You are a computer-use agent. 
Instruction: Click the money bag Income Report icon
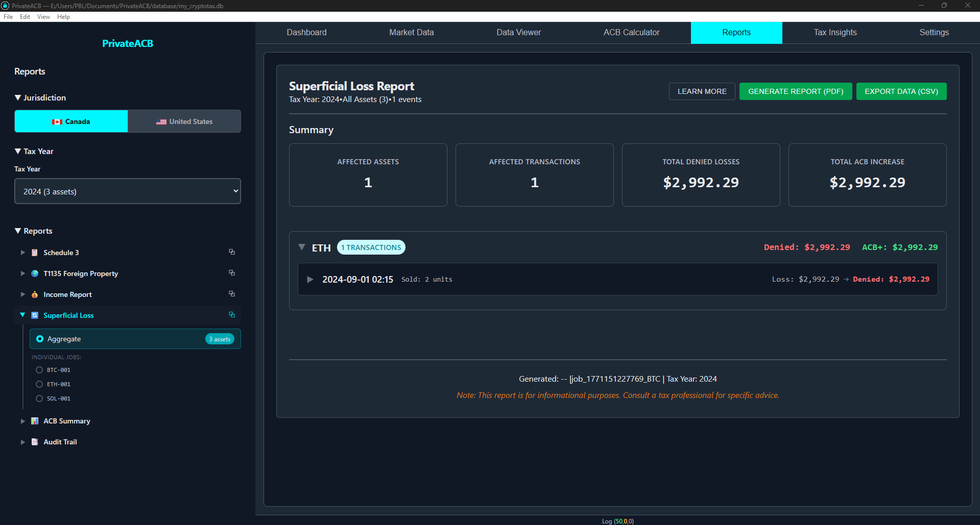tap(35, 294)
